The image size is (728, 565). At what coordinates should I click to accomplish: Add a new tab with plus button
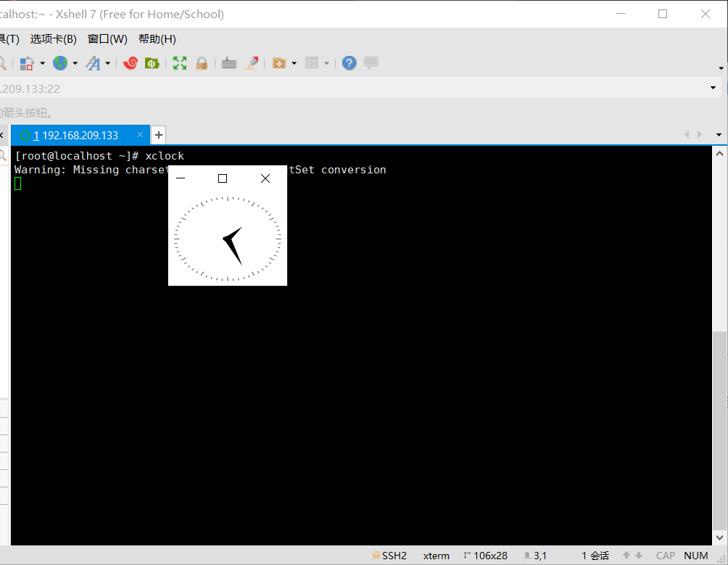(x=159, y=135)
